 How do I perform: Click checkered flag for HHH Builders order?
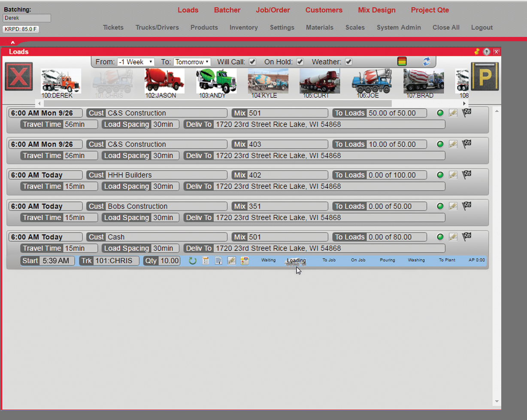click(466, 174)
